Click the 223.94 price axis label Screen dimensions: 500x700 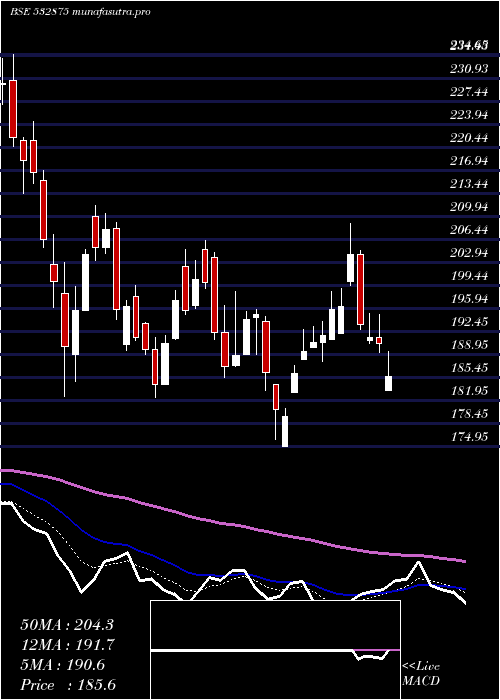(468, 115)
